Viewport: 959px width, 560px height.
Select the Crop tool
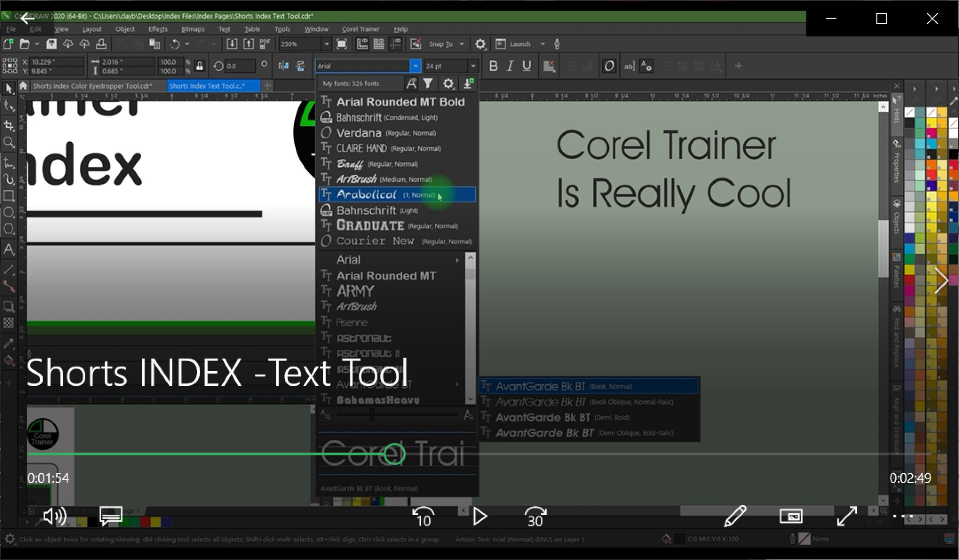[x=9, y=125]
